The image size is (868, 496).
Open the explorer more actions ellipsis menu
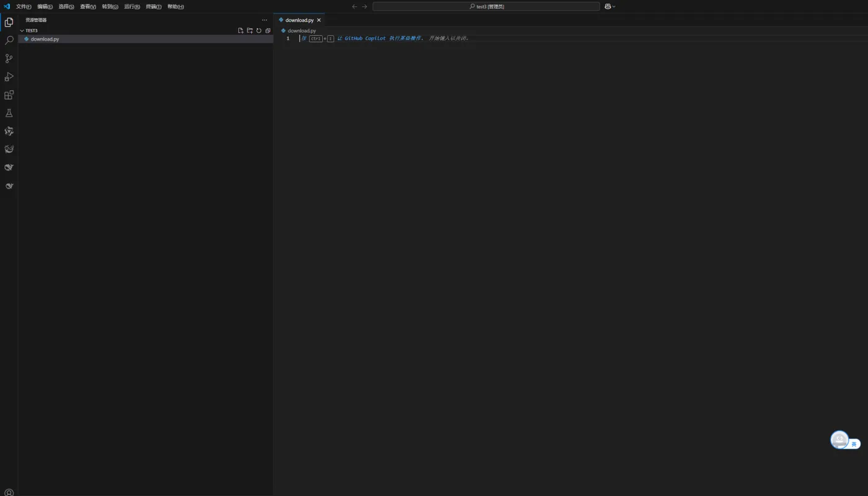coord(265,20)
